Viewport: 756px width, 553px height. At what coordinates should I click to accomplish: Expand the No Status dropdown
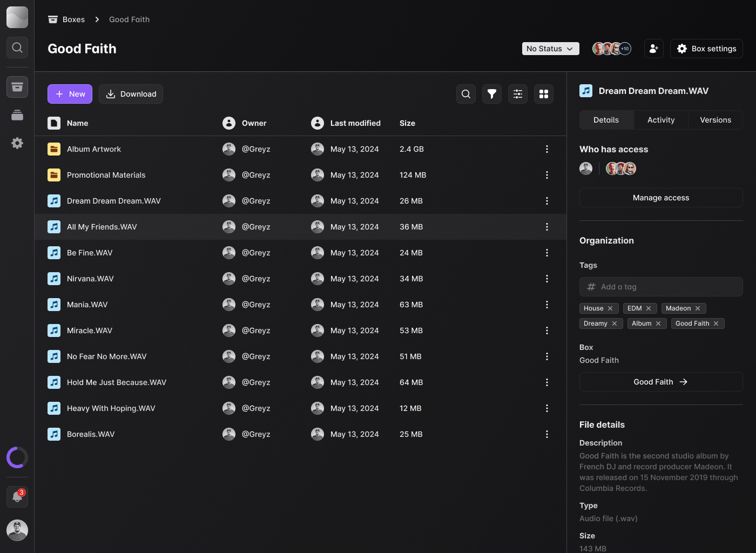[x=550, y=49]
